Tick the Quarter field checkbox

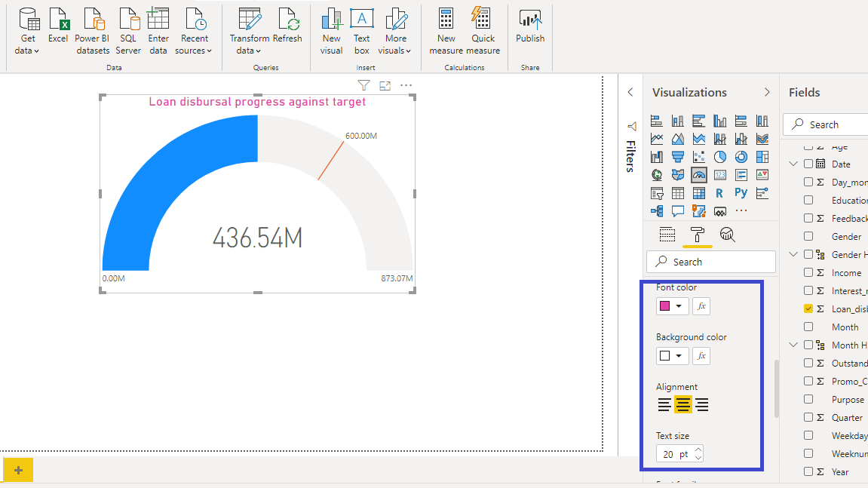[808, 418]
